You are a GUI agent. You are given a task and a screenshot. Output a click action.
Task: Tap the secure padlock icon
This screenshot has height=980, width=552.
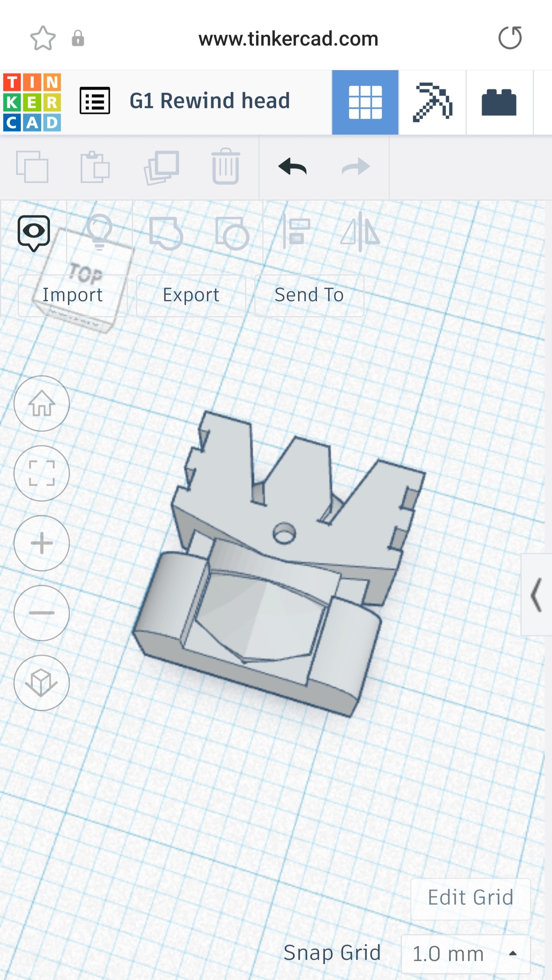click(x=78, y=38)
